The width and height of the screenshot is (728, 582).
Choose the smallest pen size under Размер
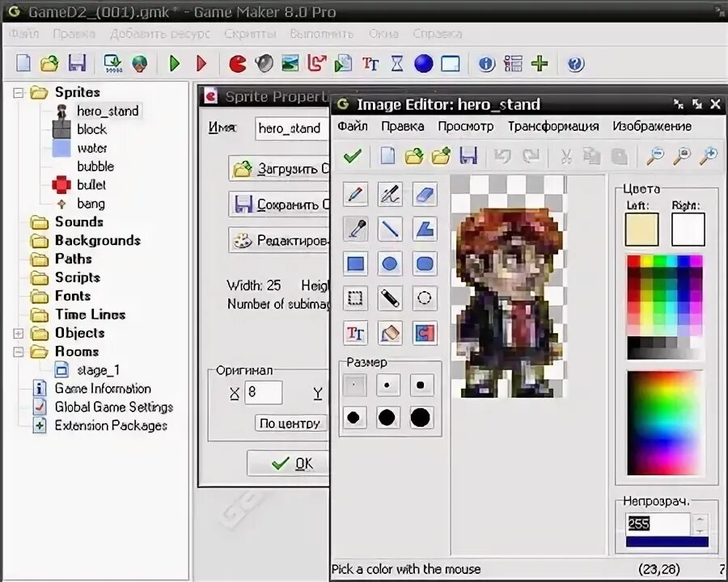355,385
